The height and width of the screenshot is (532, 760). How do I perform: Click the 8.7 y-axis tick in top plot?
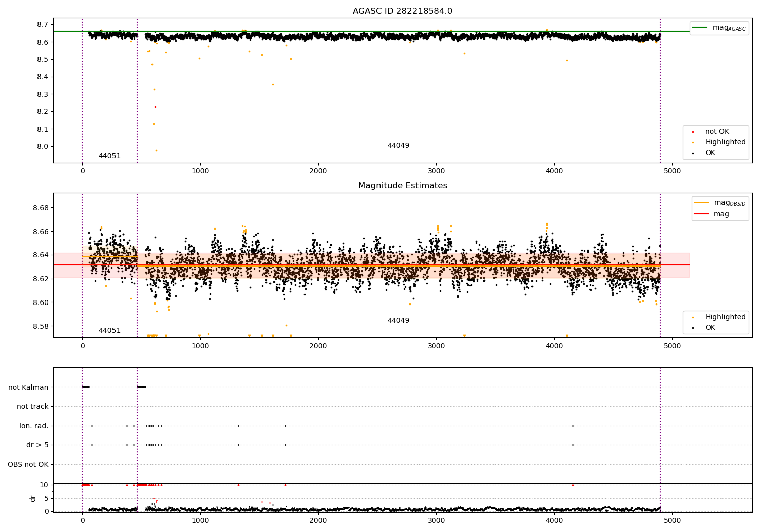(43, 25)
